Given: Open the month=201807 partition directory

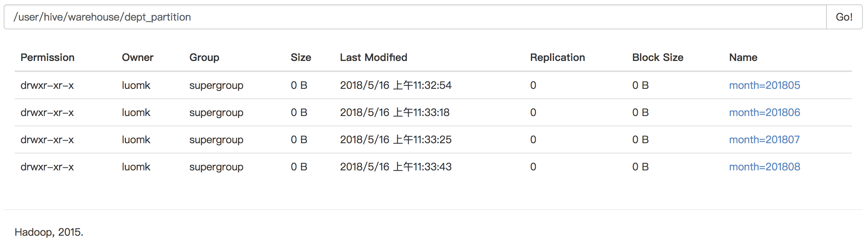Looking at the screenshot, I should pyautogui.click(x=765, y=140).
